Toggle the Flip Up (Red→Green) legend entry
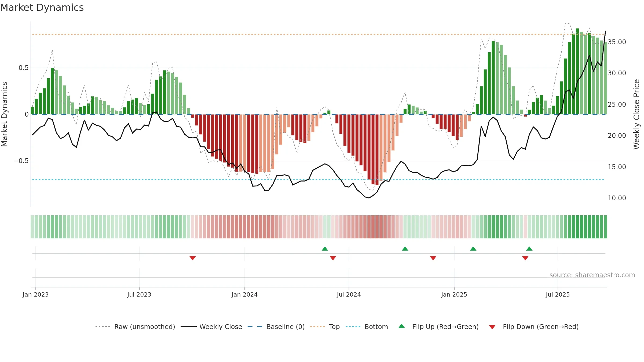Viewport: 644px width, 362px height. [438, 327]
